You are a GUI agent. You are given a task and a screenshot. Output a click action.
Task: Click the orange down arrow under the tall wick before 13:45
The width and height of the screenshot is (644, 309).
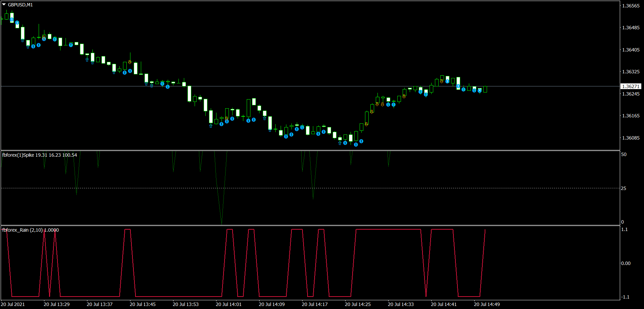click(130, 62)
